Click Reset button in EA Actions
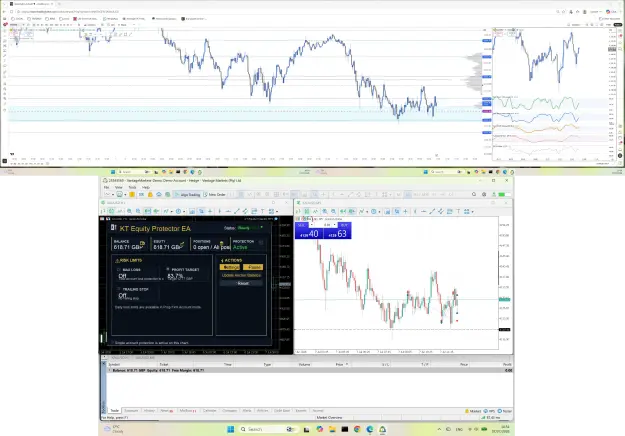Viewport: 625px width, 436px height. click(243, 283)
